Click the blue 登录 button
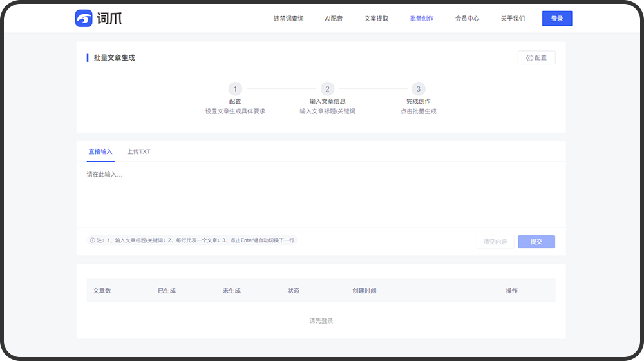This screenshot has width=644, height=361. click(557, 19)
